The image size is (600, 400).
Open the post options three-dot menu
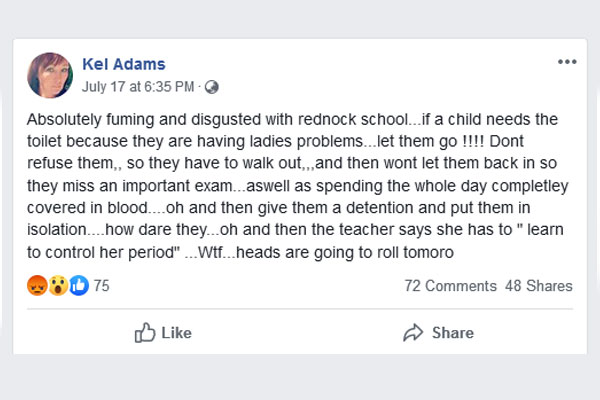(x=567, y=62)
